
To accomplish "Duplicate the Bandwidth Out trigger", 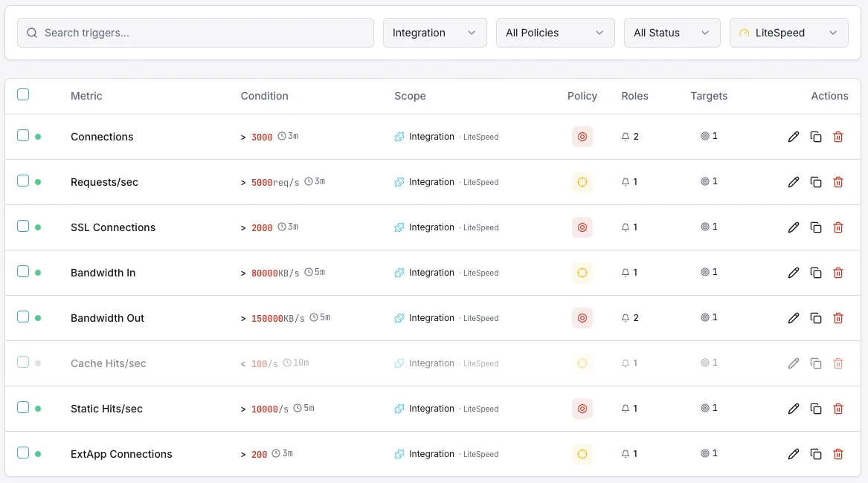I will point(816,318).
